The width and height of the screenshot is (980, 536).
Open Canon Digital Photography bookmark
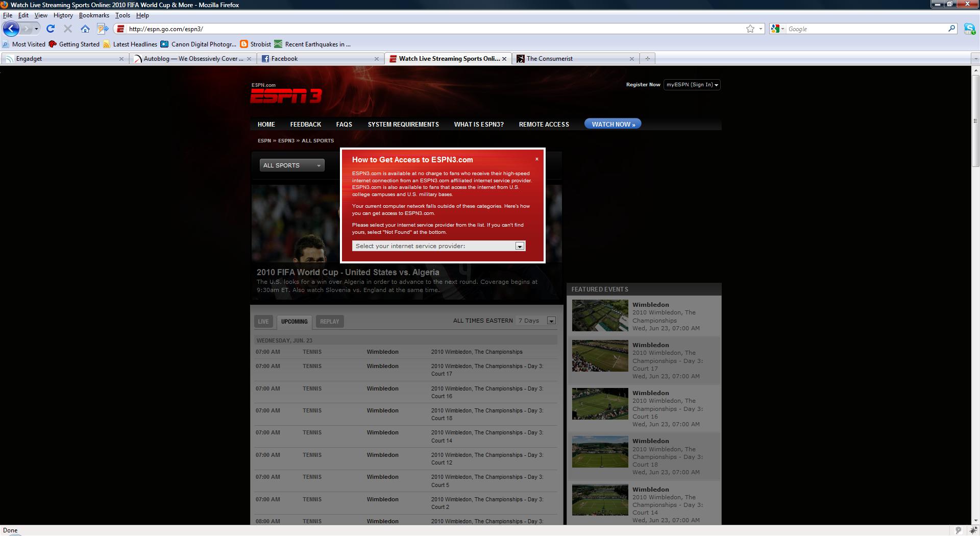point(198,44)
